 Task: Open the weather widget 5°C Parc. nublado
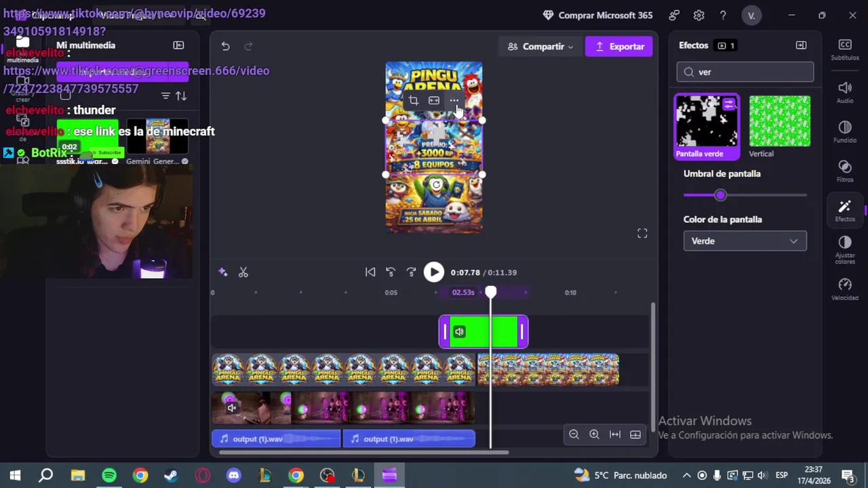(x=620, y=475)
